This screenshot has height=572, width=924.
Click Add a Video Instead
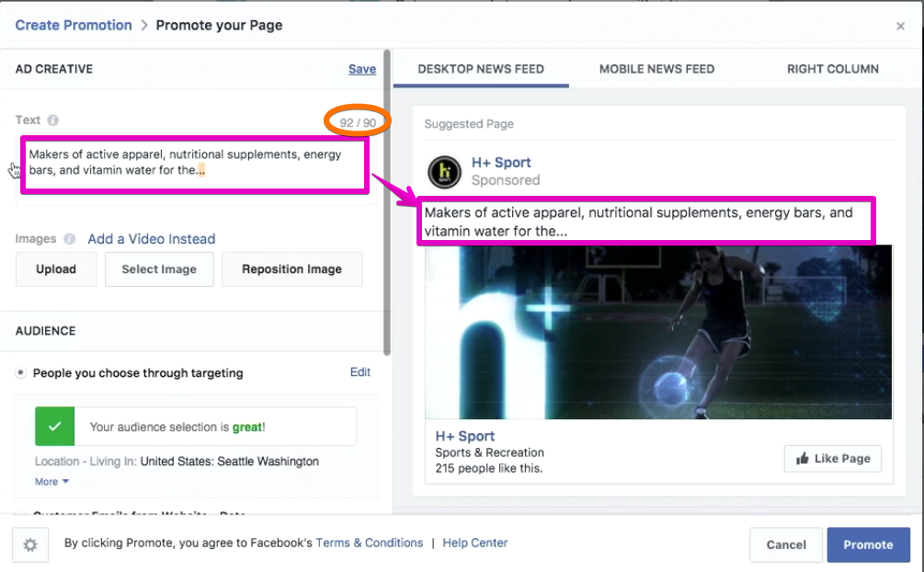(152, 239)
